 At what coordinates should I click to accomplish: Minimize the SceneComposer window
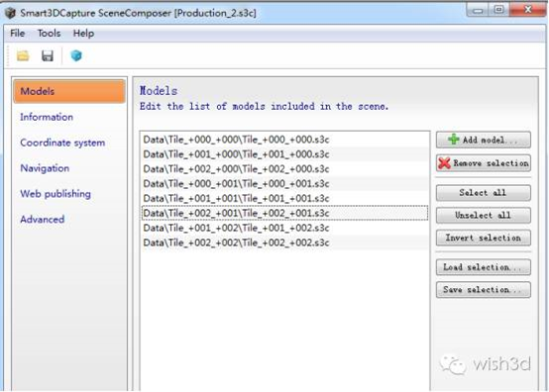tap(478, 10)
